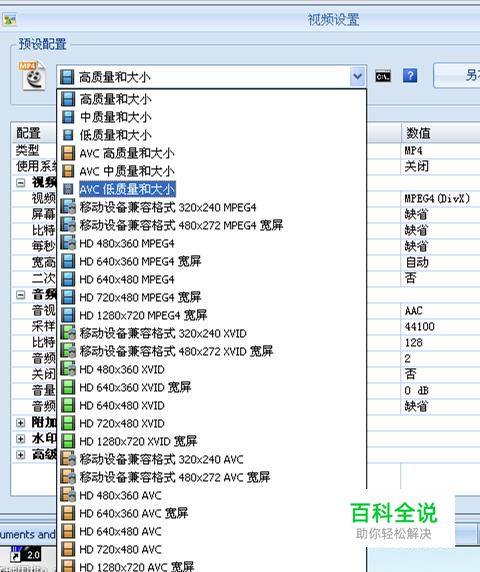Screen dimensions: 480x572
Task: Click orange icon beside HD 640x480 AVC
Action: (x=68, y=531)
